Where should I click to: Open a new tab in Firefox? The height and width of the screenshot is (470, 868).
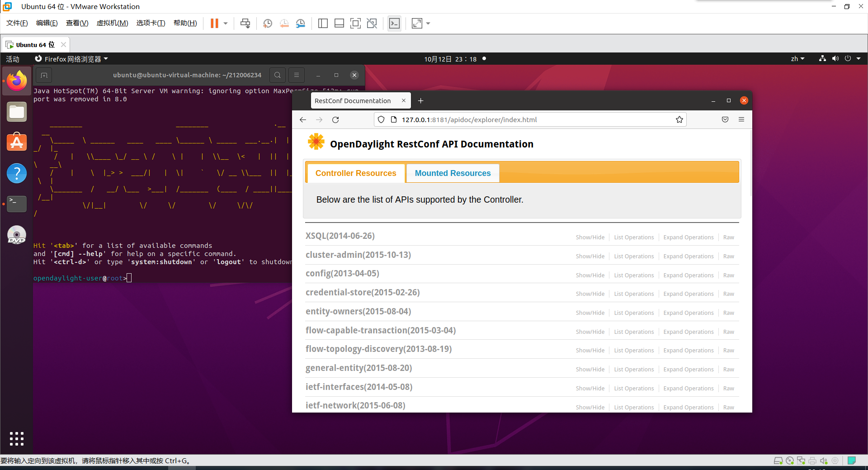point(421,101)
